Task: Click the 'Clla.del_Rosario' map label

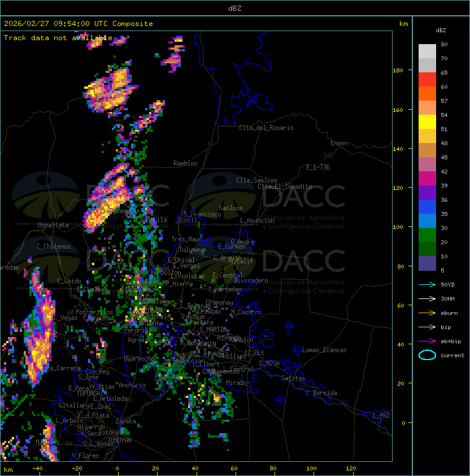Action: point(266,128)
